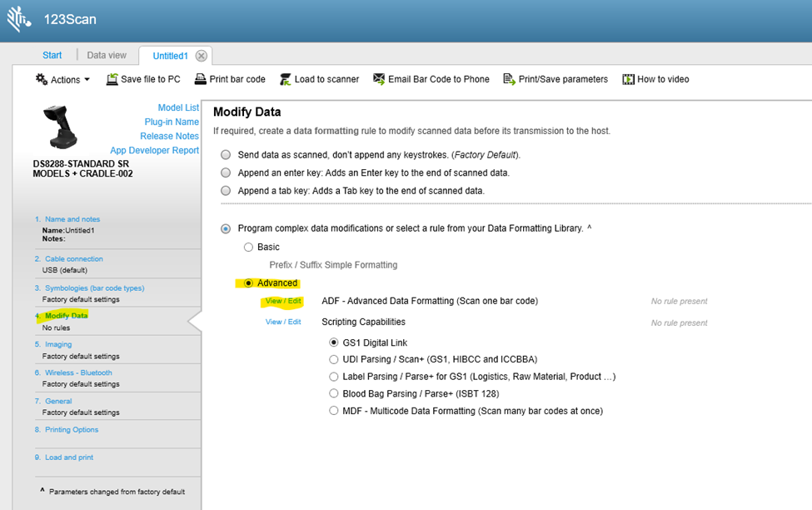812x510 pixels.
Task: Open the App Developer Report link
Action: tap(154, 150)
